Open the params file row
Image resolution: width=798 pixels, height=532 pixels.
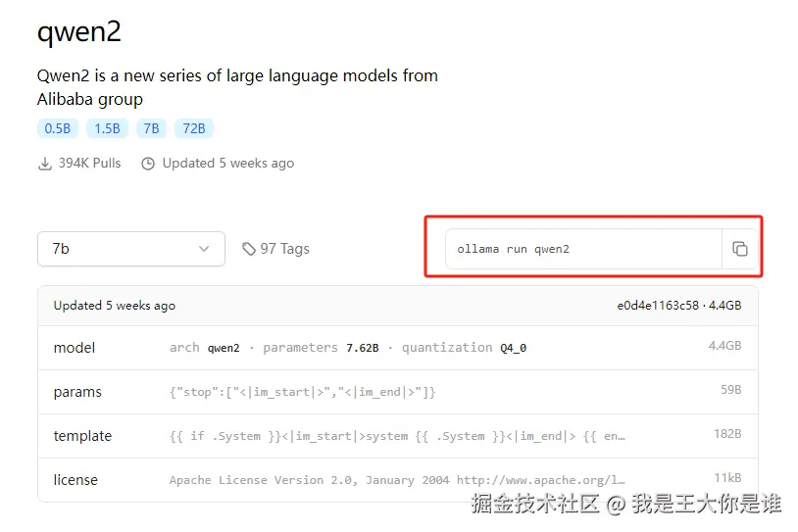tap(397, 392)
